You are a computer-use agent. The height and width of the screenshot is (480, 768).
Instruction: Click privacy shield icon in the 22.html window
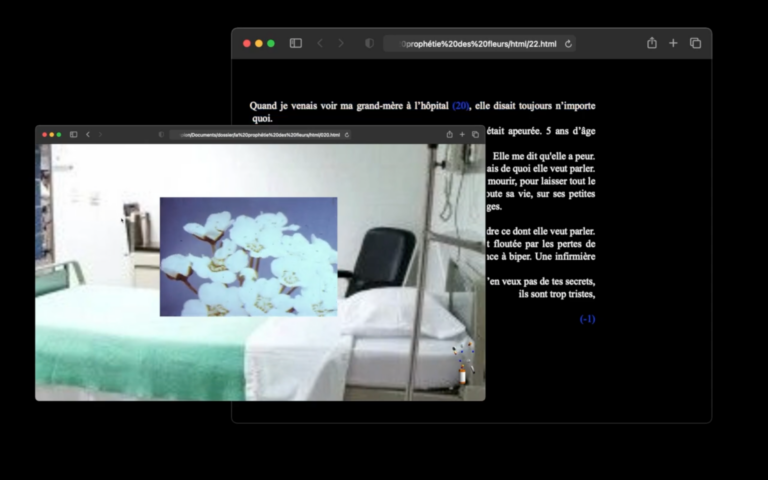369,43
